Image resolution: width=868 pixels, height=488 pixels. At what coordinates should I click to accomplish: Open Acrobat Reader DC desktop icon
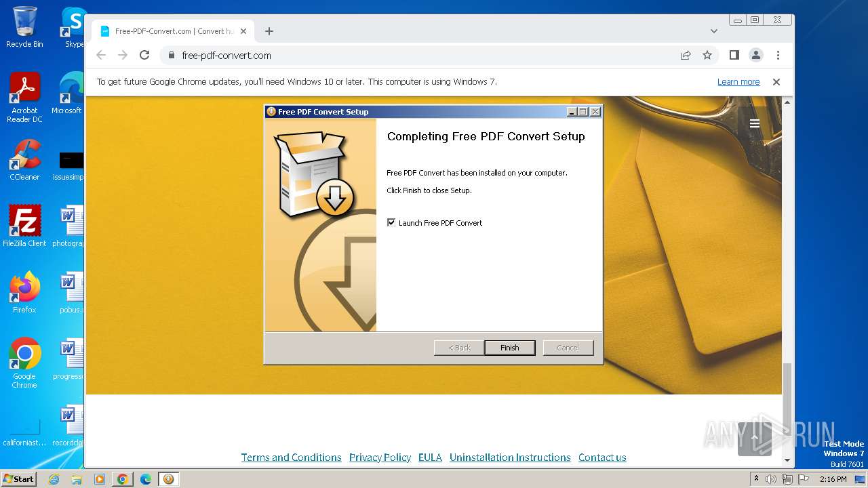[24, 98]
